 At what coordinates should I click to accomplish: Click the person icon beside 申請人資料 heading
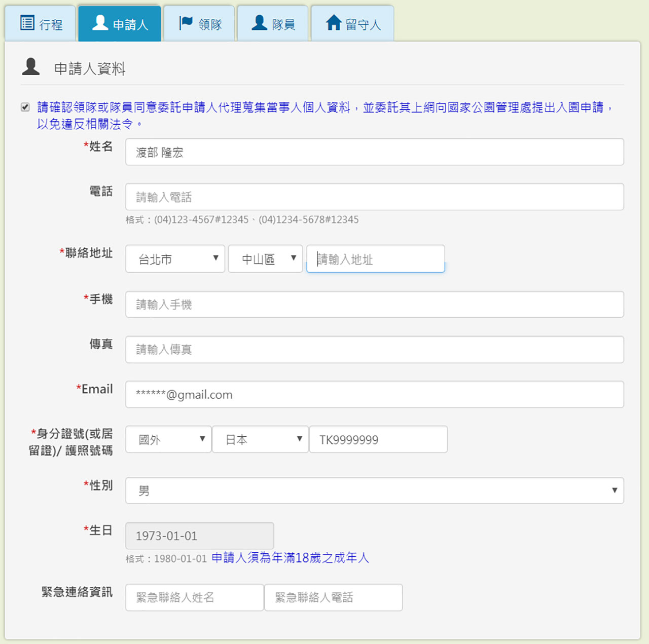click(31, 67)
